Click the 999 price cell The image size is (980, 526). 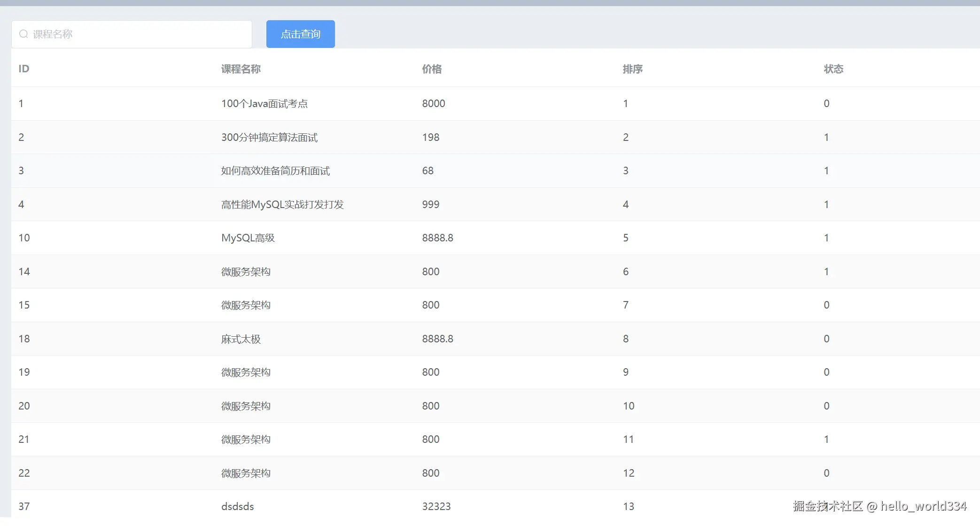(x=430, y=204)
